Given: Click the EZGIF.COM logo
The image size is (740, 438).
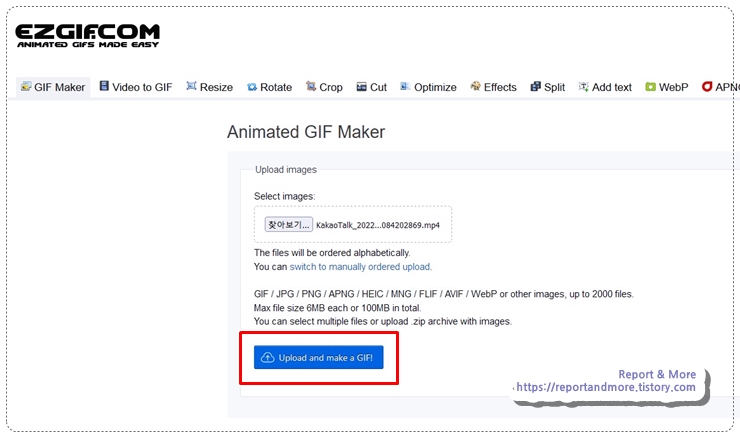Looking at the screenshot, I should point(87,36).
